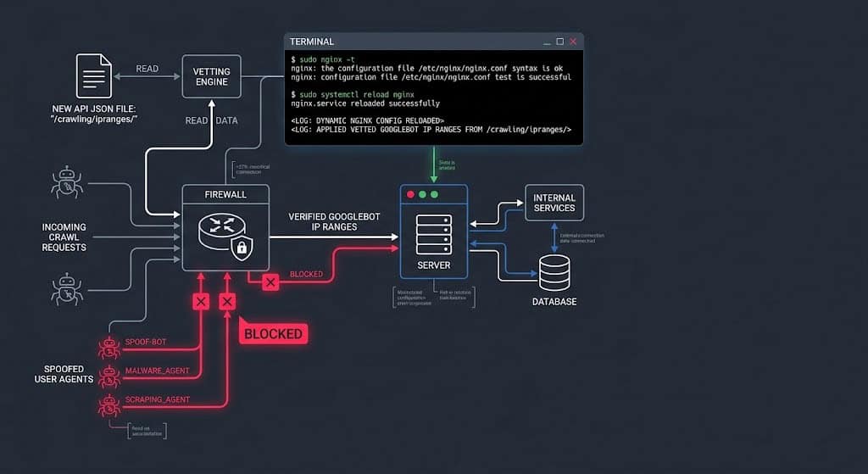Click the gray crawler bot above Incoming Crawl Requests

67,182
